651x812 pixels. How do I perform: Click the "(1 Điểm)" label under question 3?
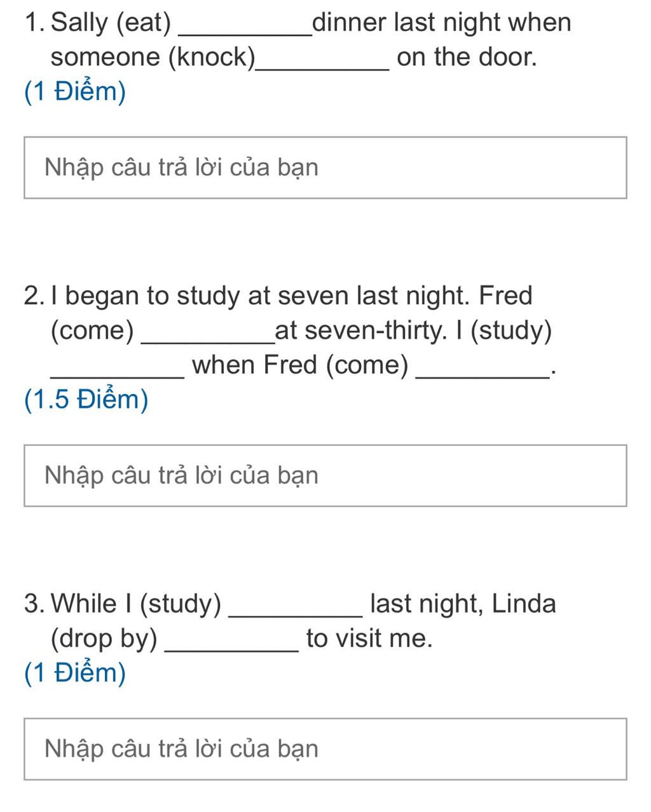75,673
